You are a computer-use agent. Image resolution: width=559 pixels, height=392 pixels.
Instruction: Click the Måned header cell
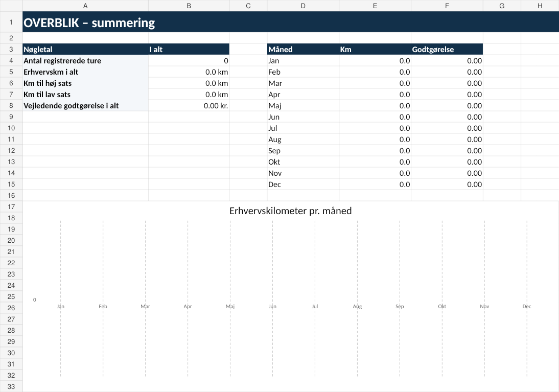click(303, 49)
